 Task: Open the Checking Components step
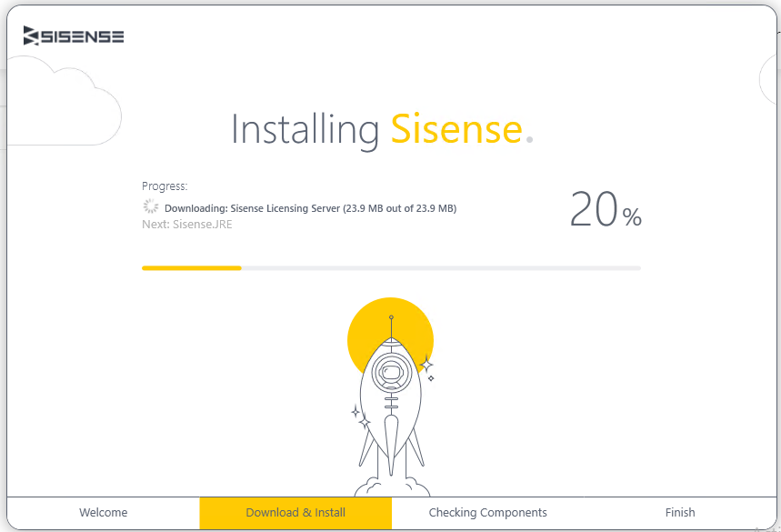point(487,512)
